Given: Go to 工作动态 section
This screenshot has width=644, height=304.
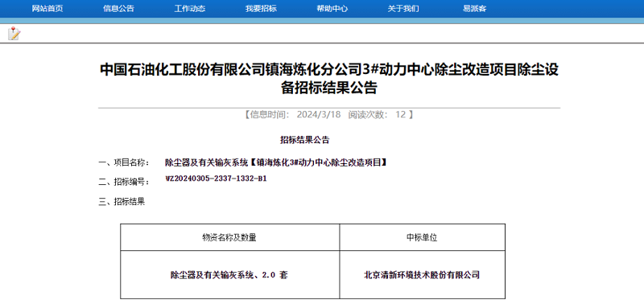Looking at the screenshot, I should [190, 9].
